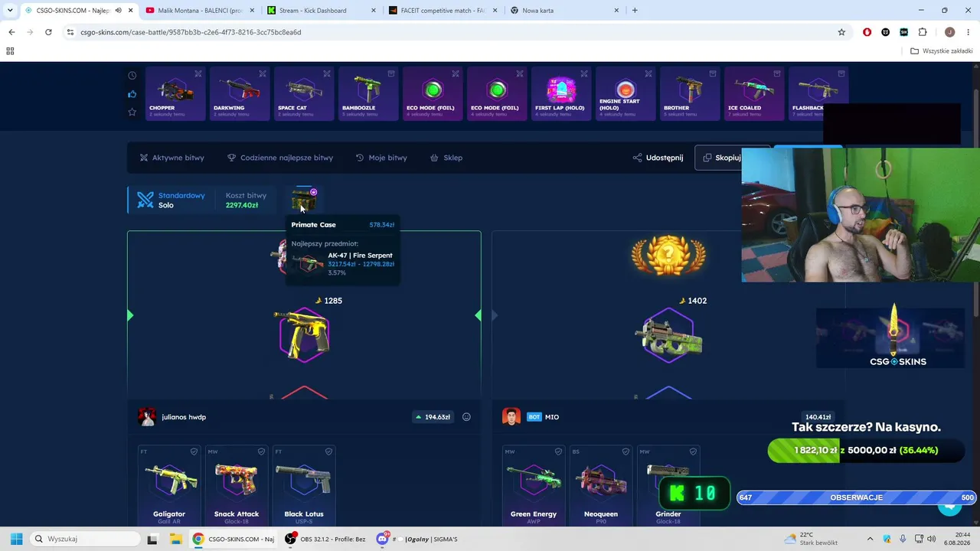Open the emoji reaction smiley button
Screen dimensions: 980x551
coord(466,417)
